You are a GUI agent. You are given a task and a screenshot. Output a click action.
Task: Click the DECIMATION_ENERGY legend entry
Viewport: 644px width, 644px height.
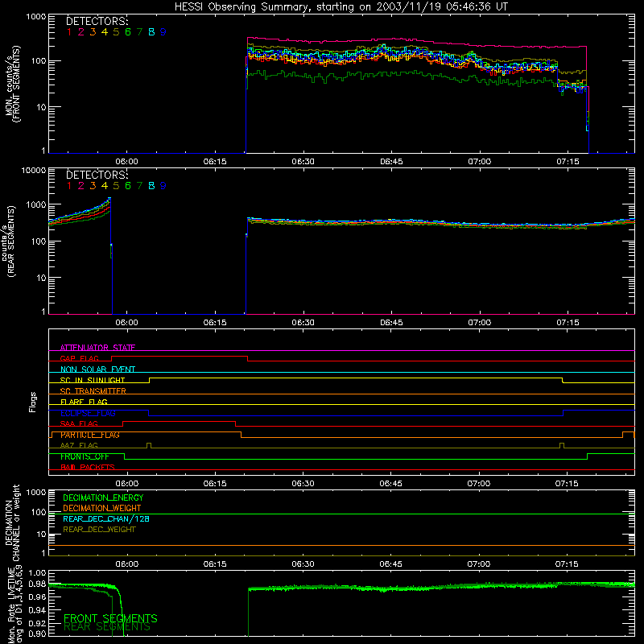point(103,497)
